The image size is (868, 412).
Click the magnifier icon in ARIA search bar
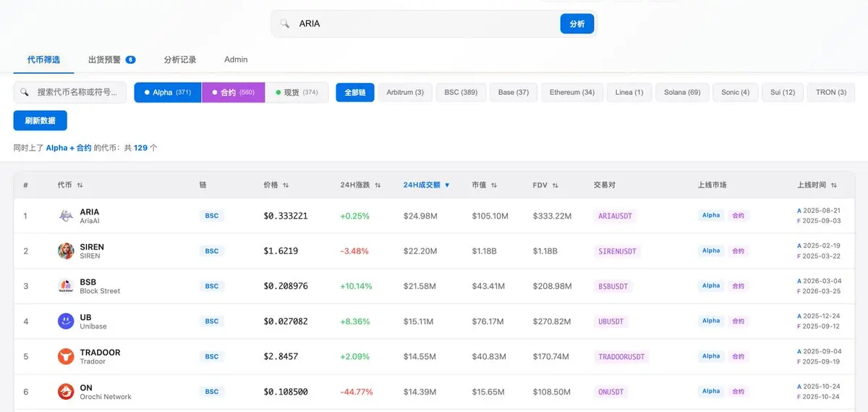click(285, 24)
